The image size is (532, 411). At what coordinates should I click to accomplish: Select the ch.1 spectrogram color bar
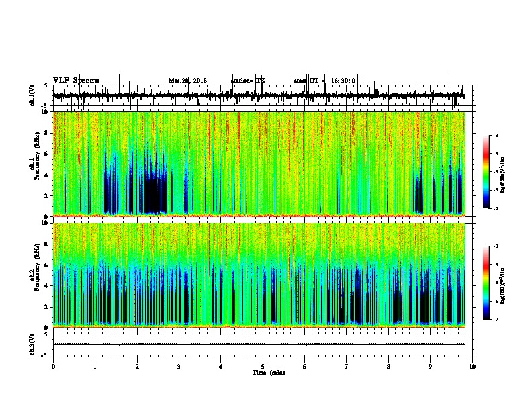coord(486,171)
